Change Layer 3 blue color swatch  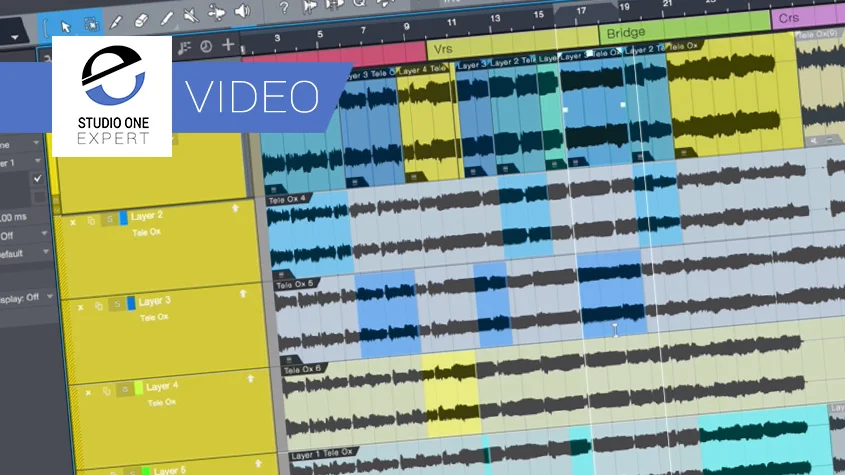point(131,303)
